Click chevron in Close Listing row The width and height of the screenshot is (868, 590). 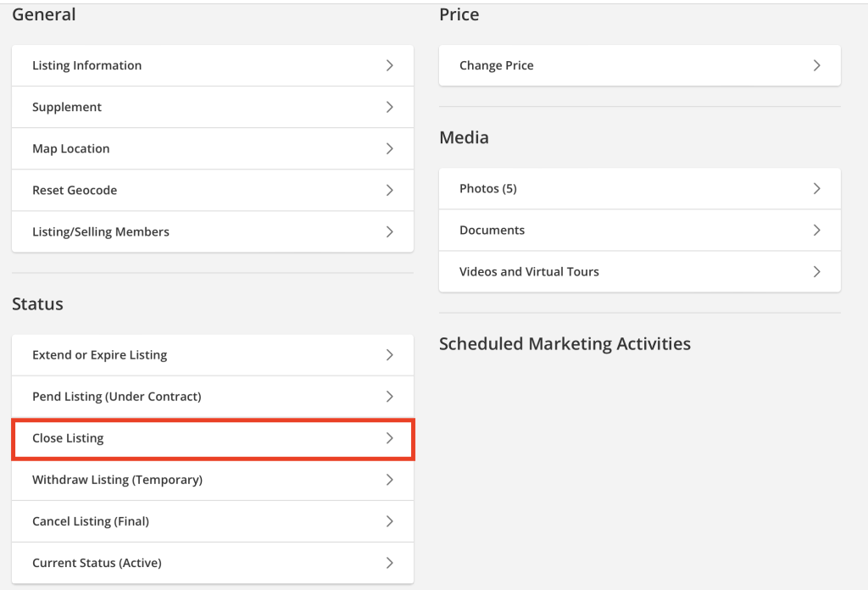click(390, 437)
